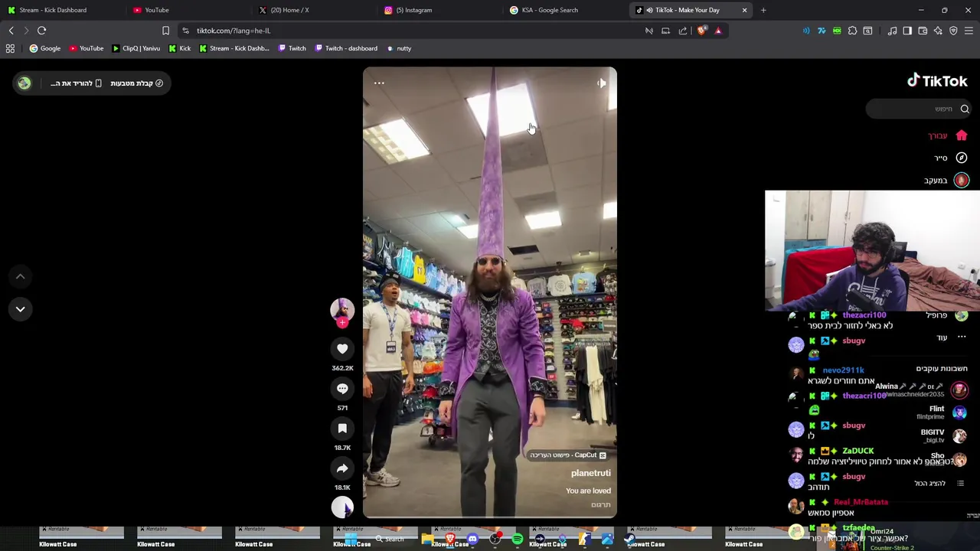Open the three-dot menu on the video

[379, 83]
